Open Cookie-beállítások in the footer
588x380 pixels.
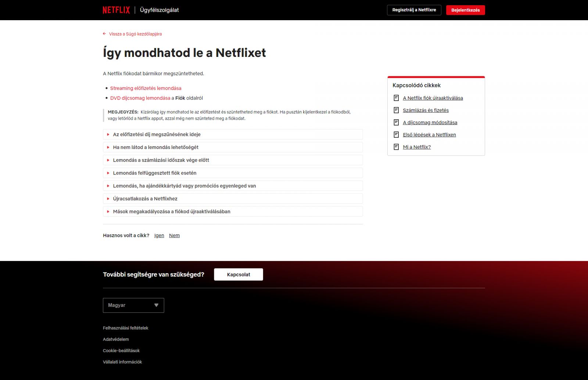click(x=121, y=351)
